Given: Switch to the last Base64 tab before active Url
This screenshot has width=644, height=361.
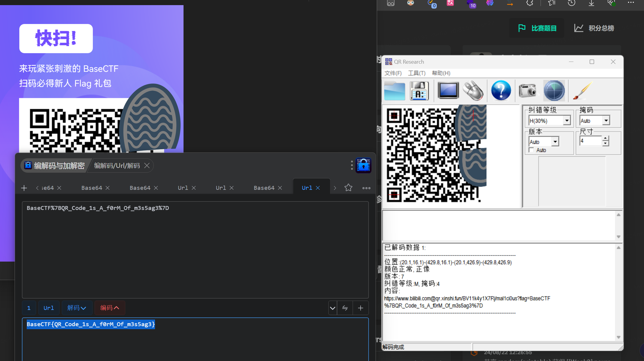Looking at the screenshot, I should 264,188.
